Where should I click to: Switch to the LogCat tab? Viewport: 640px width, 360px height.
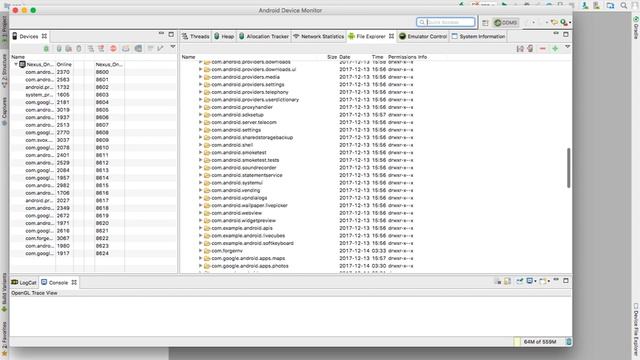pyautogui.click(x=24, y=282)
